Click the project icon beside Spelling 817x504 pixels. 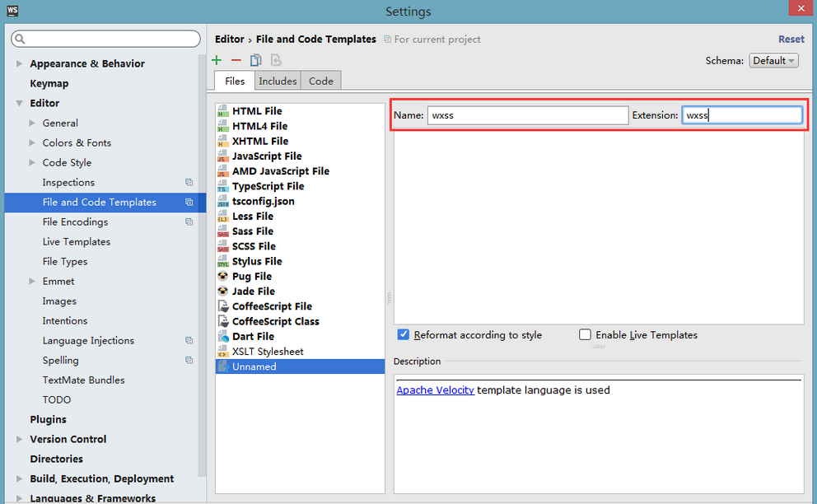click(x=189, y=360)
